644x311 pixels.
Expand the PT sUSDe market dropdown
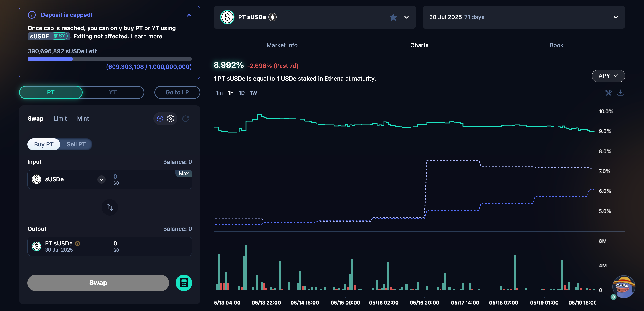tap(406, 17)
